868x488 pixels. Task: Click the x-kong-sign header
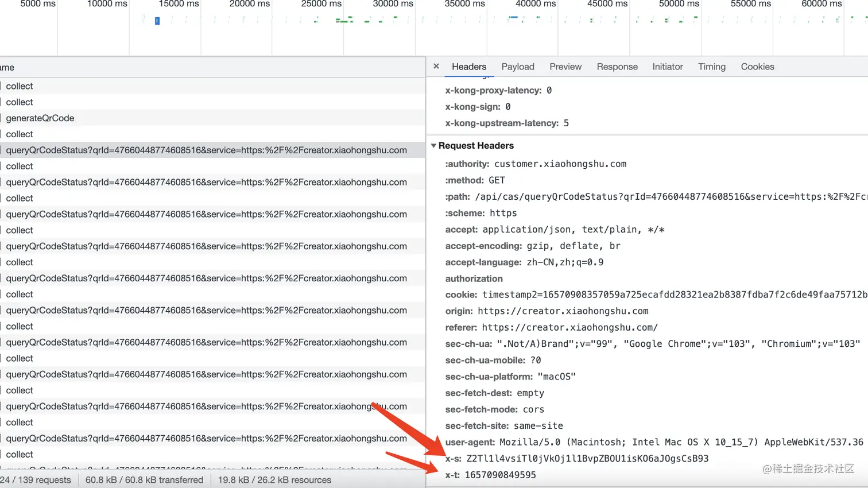pyautogui.click(x=478, y=107)
